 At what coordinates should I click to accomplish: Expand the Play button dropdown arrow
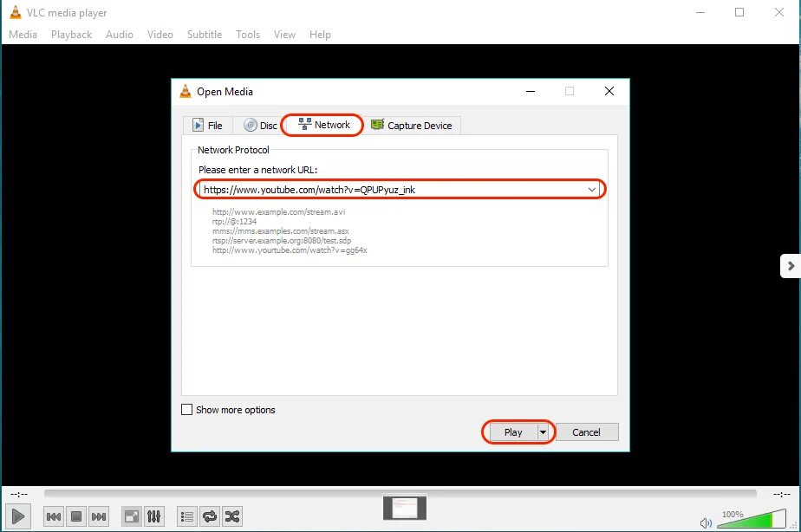coord(543,432)
